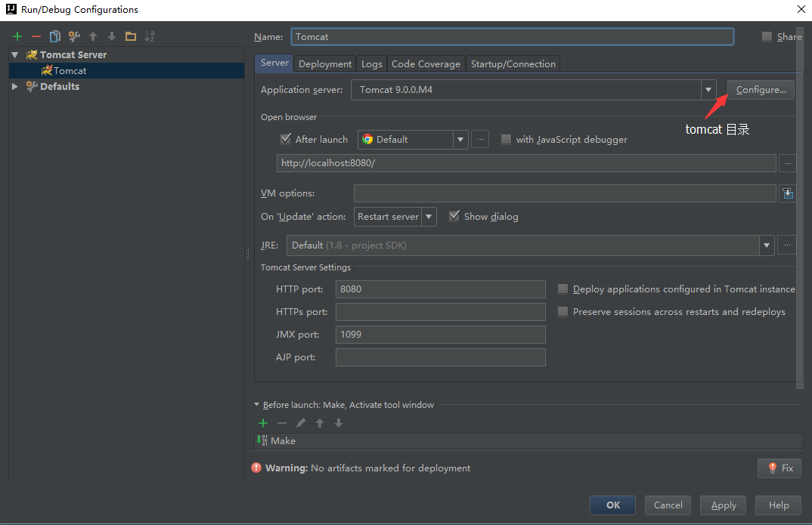
Task: Toggle the Share checkbox
Action: [x=767, y=36]
